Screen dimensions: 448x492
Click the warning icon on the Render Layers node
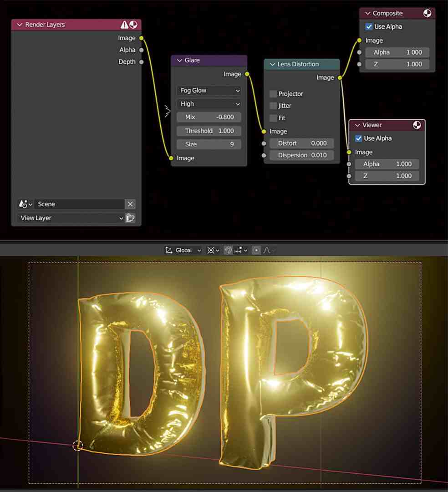point(125,24)
